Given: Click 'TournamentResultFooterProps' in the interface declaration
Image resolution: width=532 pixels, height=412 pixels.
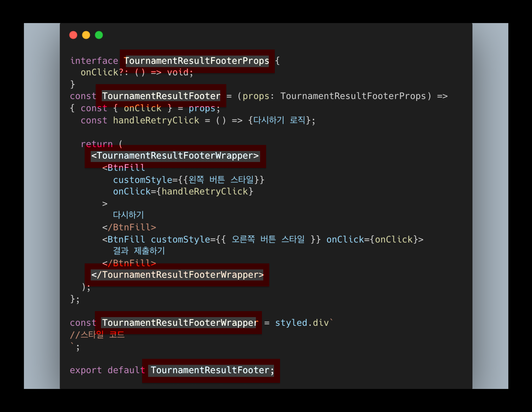Looking at the screenshot, I should (x=196, y=61).
